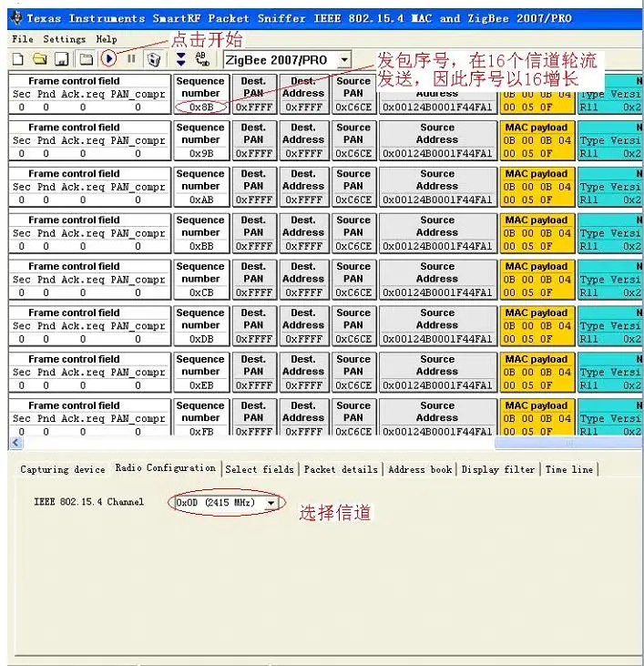Open the File menu
The width and height of the screenshot is (644, 666).
point(23,39)
